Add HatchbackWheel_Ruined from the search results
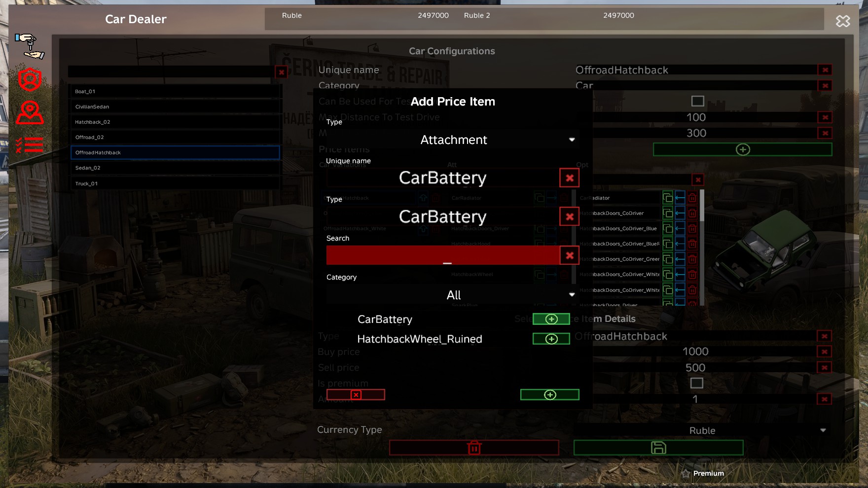The height and width of the screenshot is (488, 868). (551, 339)
